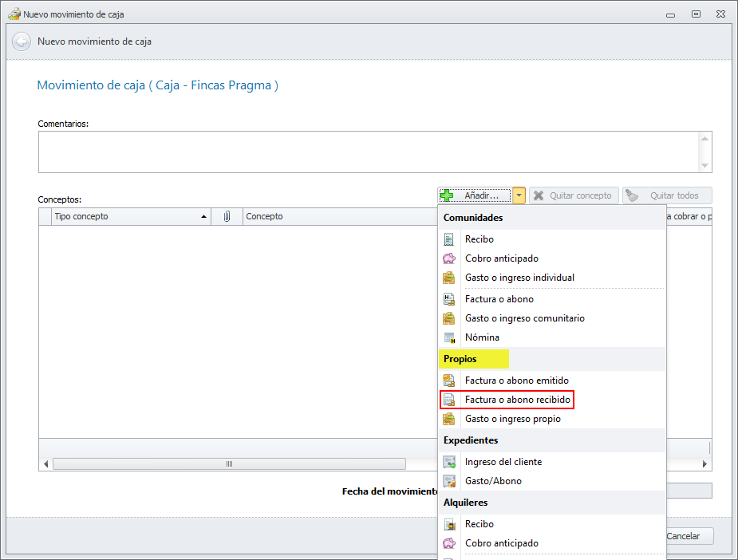The height and width of the screenshot is (560, 738).
Task: Open the Añadir dropdown arrow
Action: tap(519, 195)
